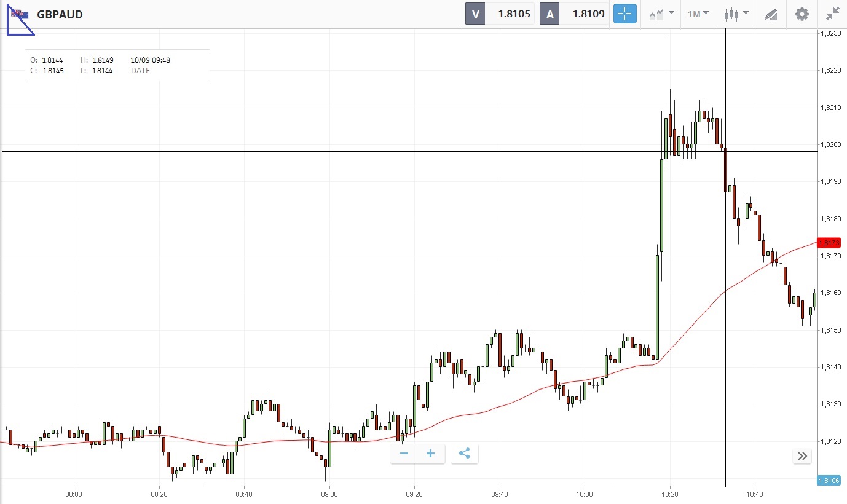Click the H: 1.8149 high value

pyautogui.click(x=97, y=60)
